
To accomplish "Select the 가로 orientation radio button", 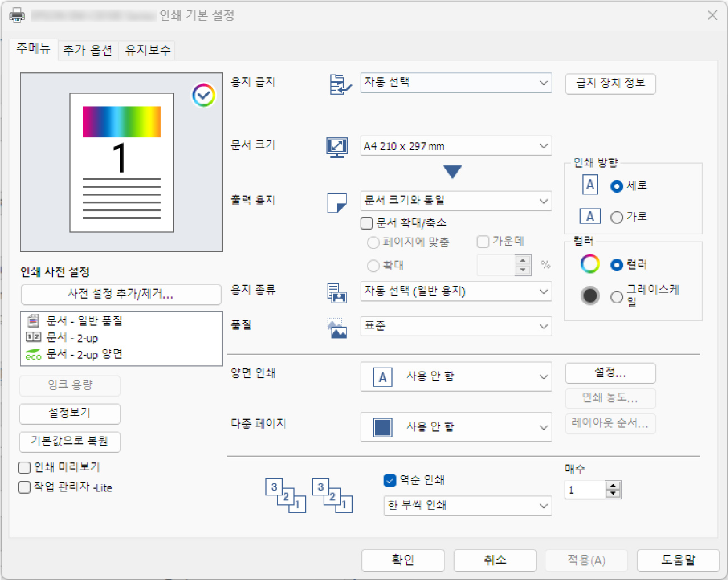I will [617, 217].
